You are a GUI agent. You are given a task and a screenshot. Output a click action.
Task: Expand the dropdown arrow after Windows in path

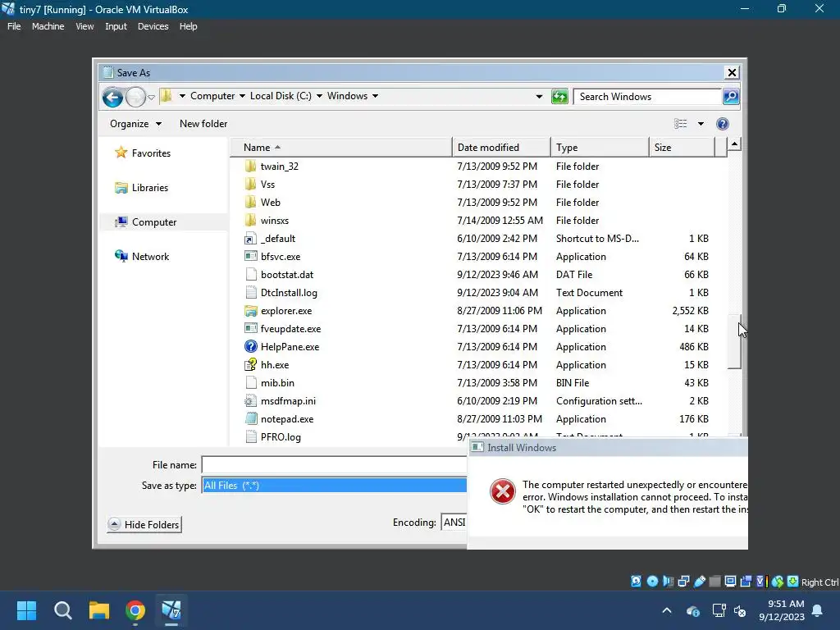coord(375,96)
